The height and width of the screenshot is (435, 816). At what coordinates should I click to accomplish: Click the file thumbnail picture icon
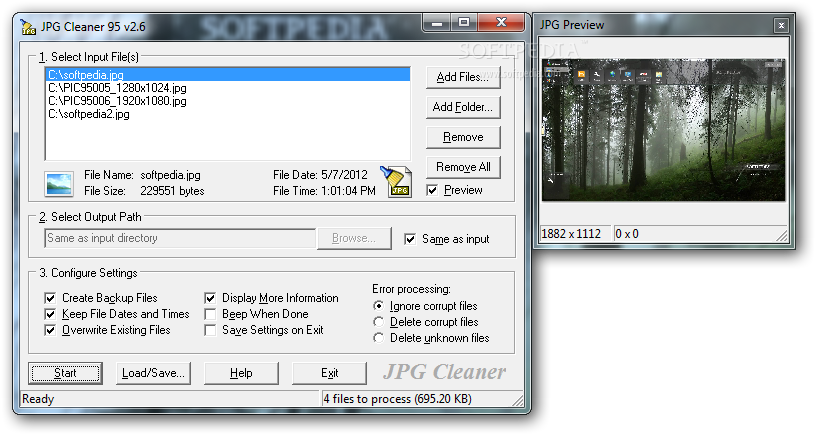58,184
